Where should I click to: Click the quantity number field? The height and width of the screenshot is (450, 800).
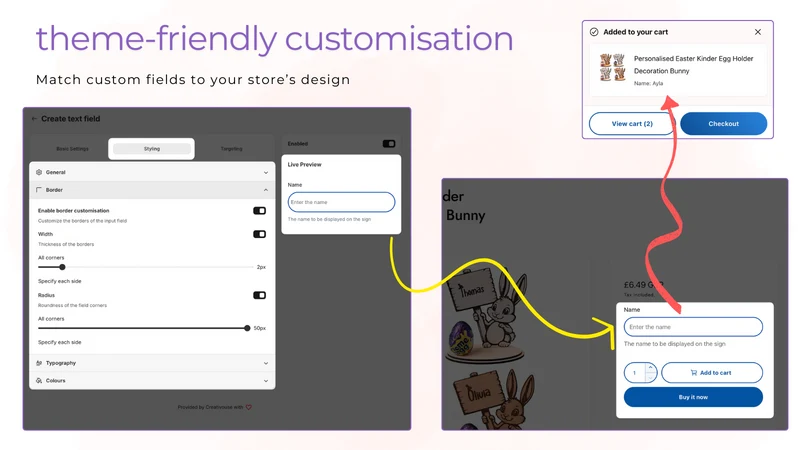point(635,373)
